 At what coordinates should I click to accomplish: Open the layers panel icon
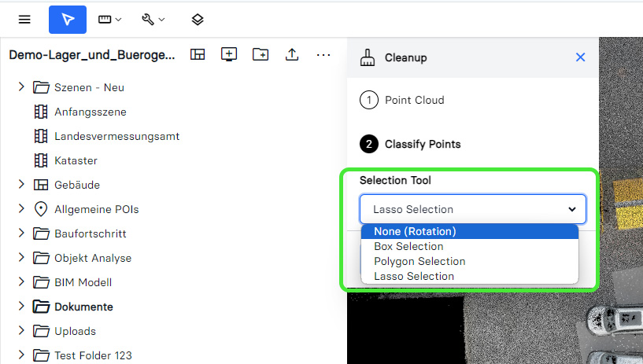pyautogui.click(x=198, y=20)
